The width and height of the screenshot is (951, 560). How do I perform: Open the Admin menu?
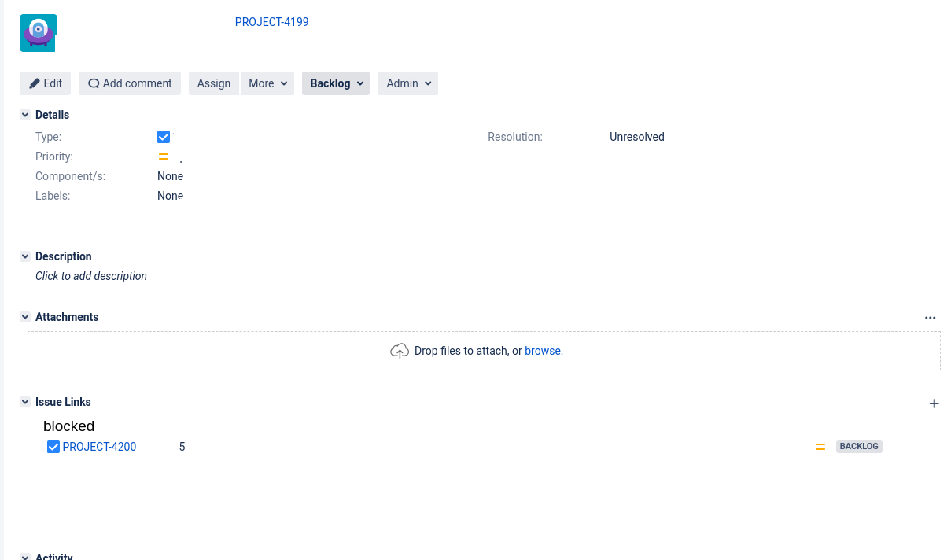click(407, 83)
